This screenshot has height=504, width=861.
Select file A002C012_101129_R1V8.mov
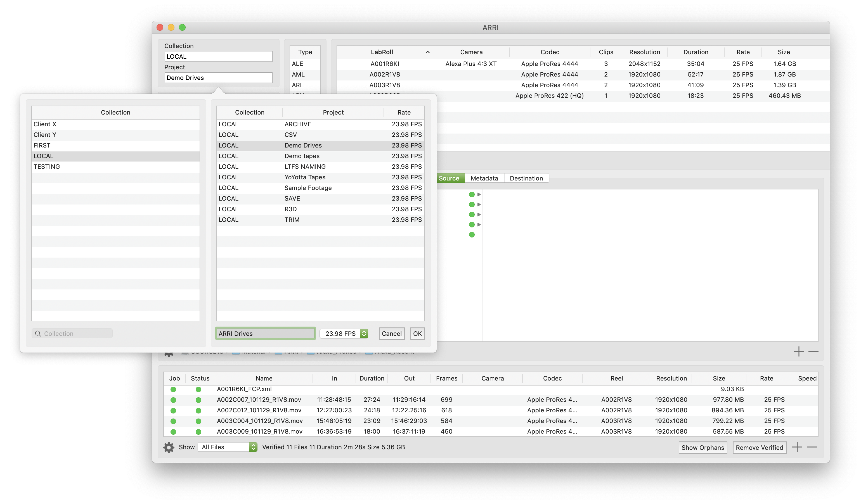tap(491, 410)
